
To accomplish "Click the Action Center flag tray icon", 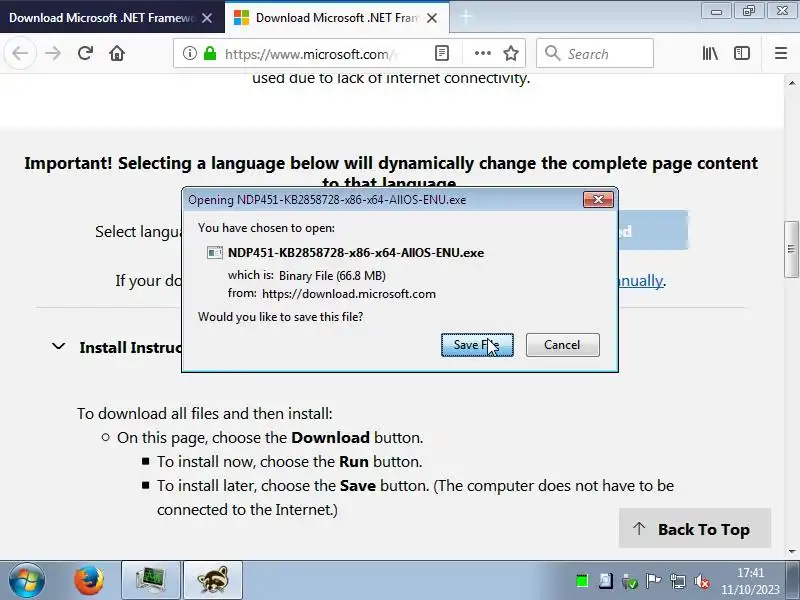I will (x=653, y=581).
